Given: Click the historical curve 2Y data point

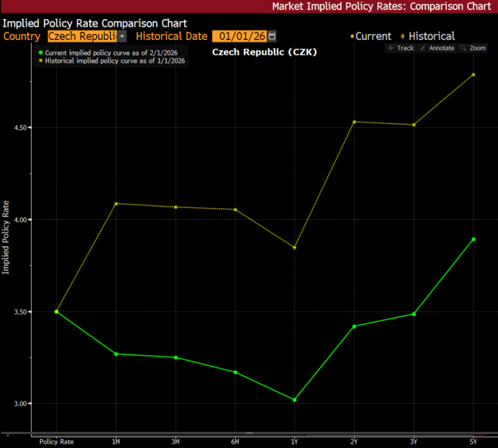Looking at the screenshot, I should pos(354,122).
